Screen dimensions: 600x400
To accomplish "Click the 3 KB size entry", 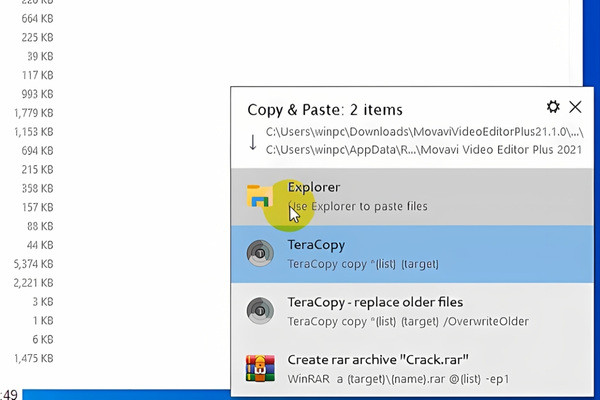I will click(x=42, y=302).
